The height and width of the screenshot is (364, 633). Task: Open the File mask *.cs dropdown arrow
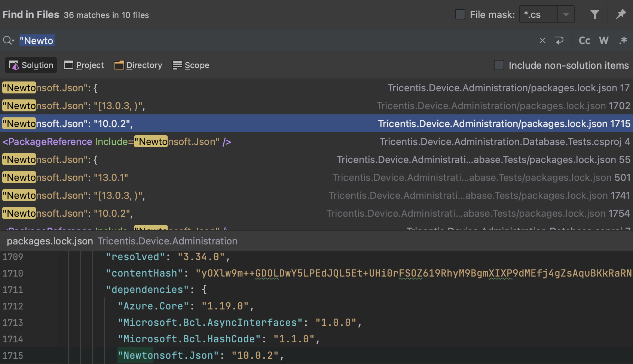[566, 15]
